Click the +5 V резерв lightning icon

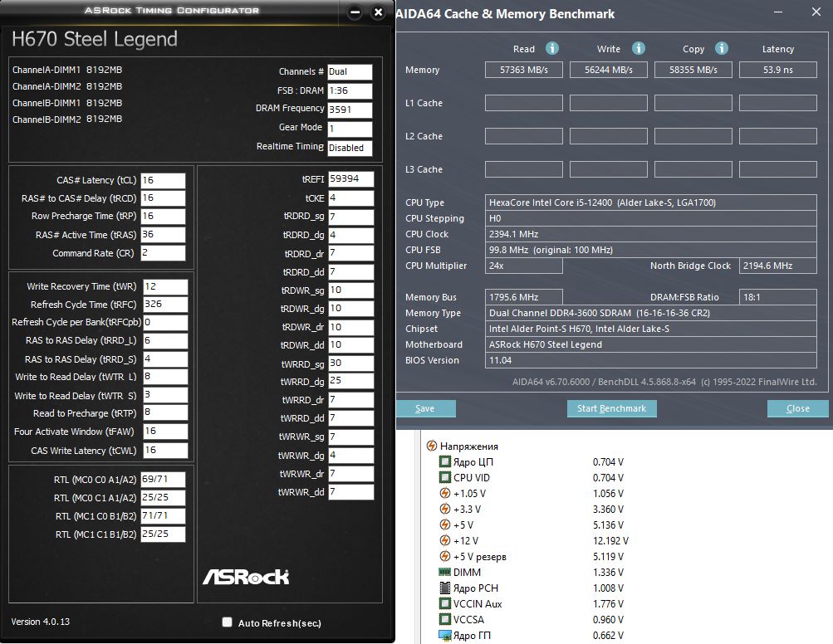tap(444, 556)
